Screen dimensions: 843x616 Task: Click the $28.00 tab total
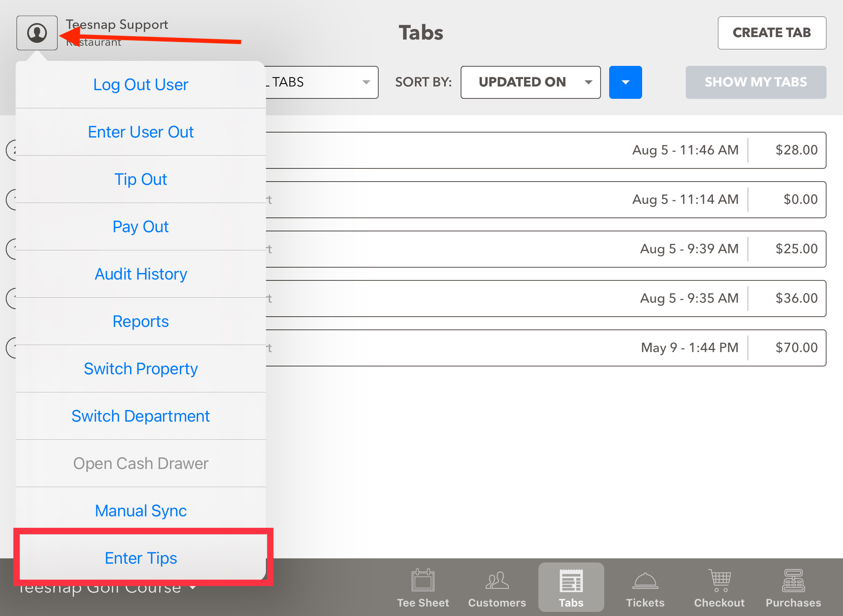tap(796, 150)
